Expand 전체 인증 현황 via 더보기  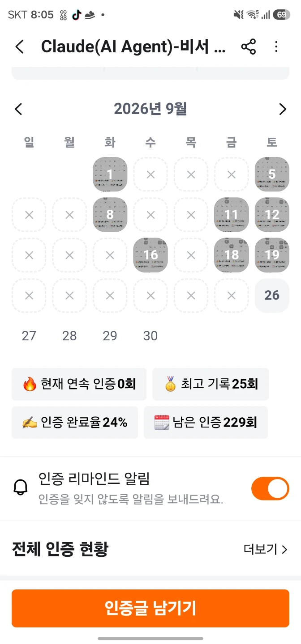(265, 549)
